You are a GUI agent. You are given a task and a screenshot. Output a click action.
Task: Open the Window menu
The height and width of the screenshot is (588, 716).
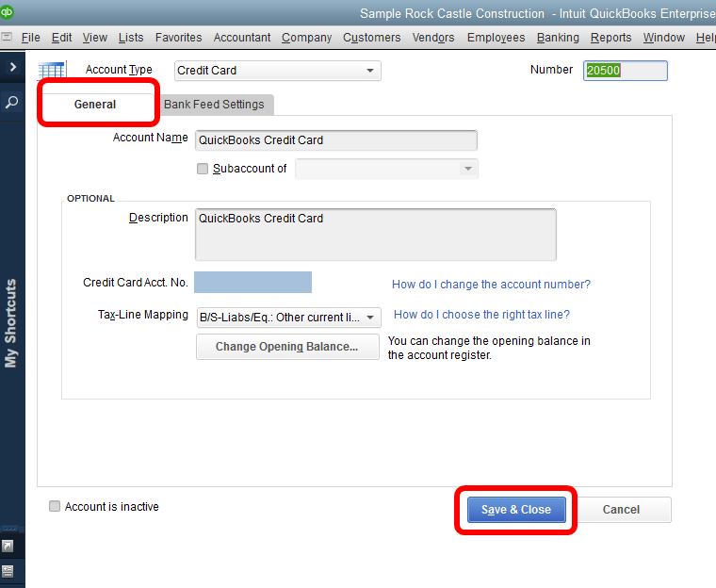(x=664, y=38)
